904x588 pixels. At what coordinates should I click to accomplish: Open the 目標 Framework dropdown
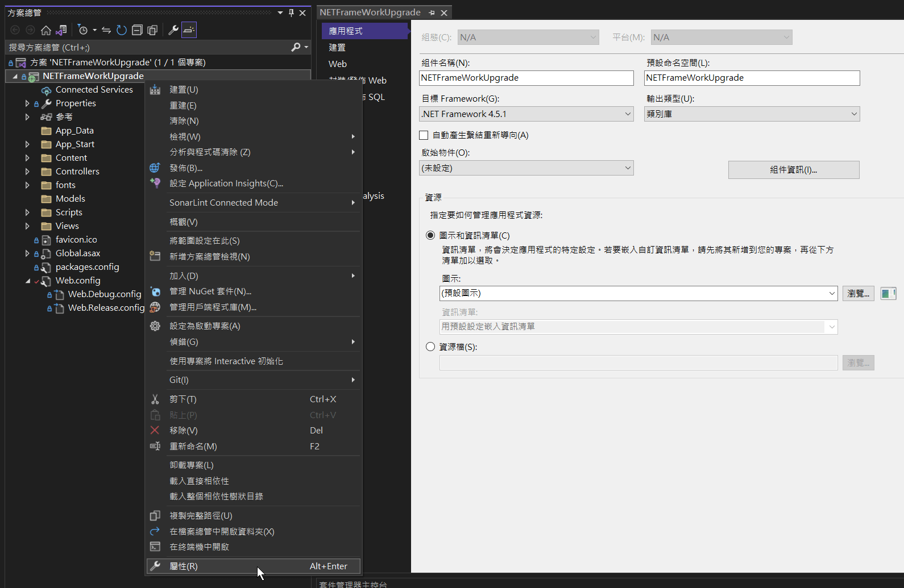pos(526,114)
